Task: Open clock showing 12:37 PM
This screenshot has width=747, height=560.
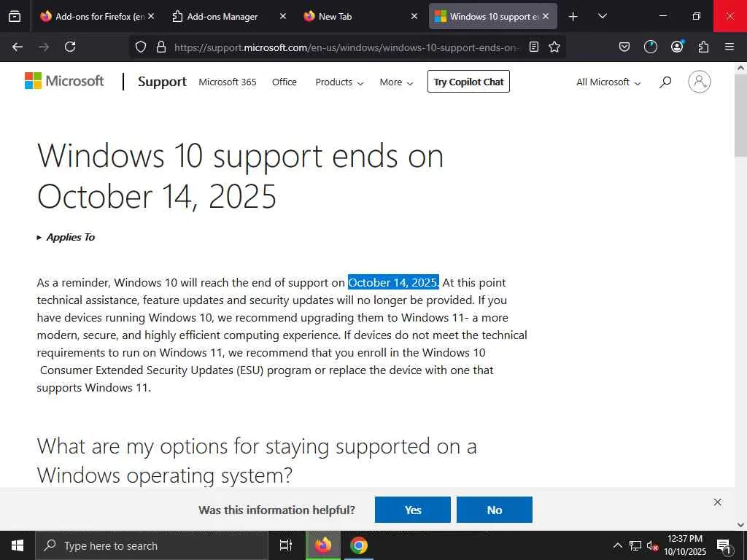Action: tap(685, 545)
